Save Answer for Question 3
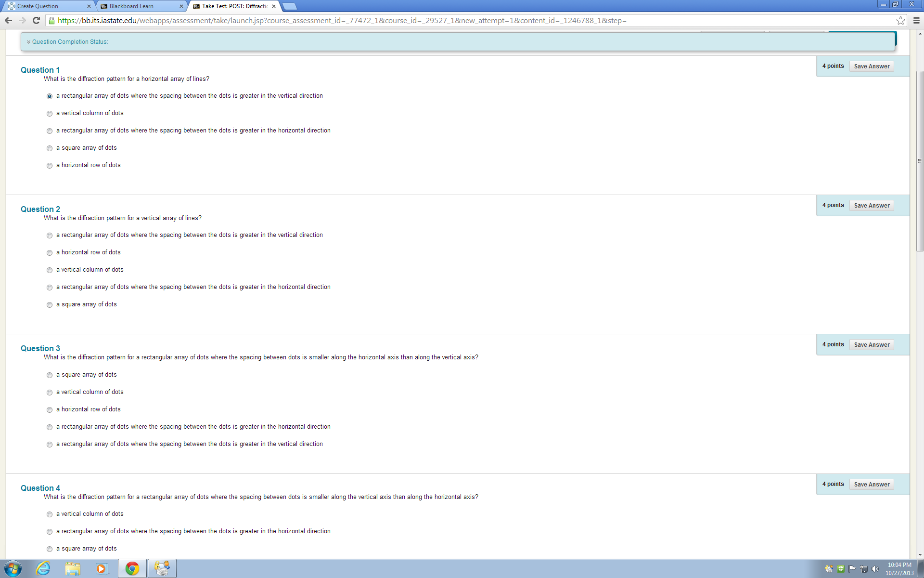 pos(872,345)
